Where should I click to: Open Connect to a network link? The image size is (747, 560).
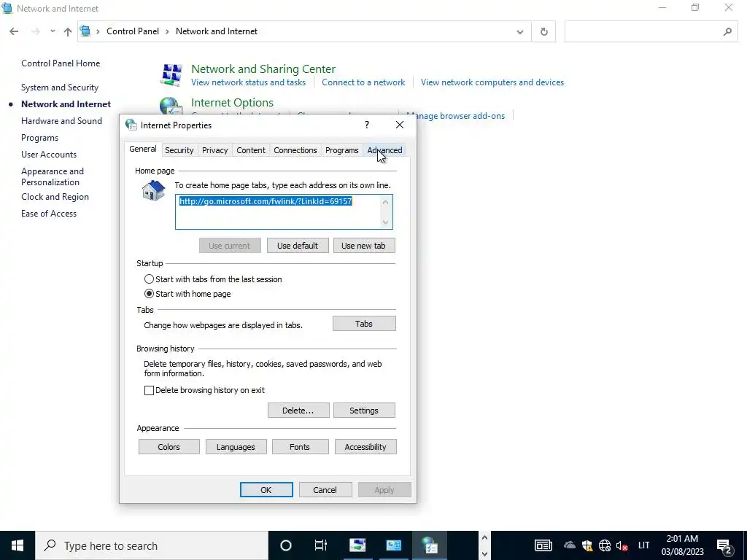coord(363,82)
